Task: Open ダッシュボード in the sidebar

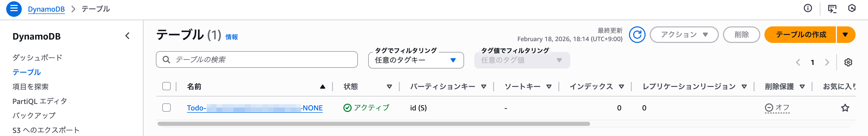Action: point(37,58)
